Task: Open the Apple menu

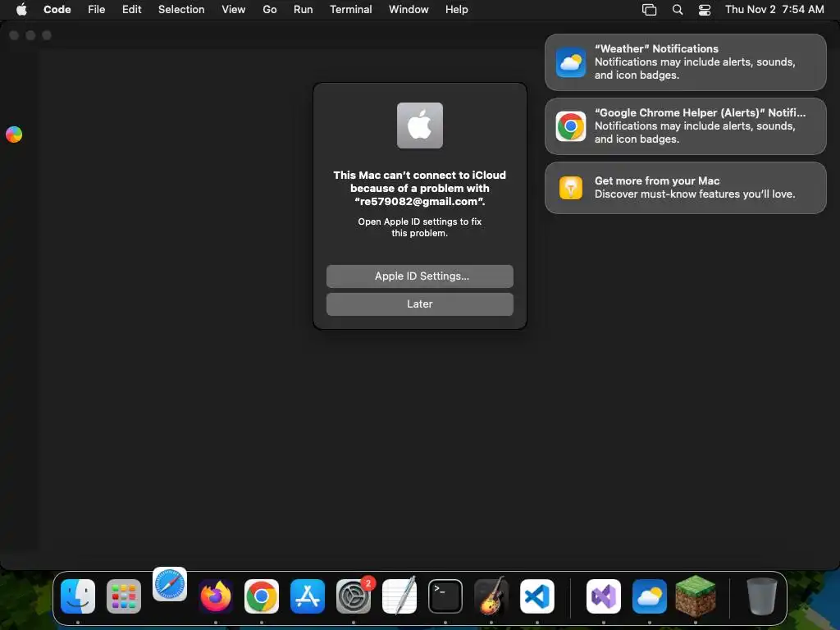Action: tap(21, 10)
